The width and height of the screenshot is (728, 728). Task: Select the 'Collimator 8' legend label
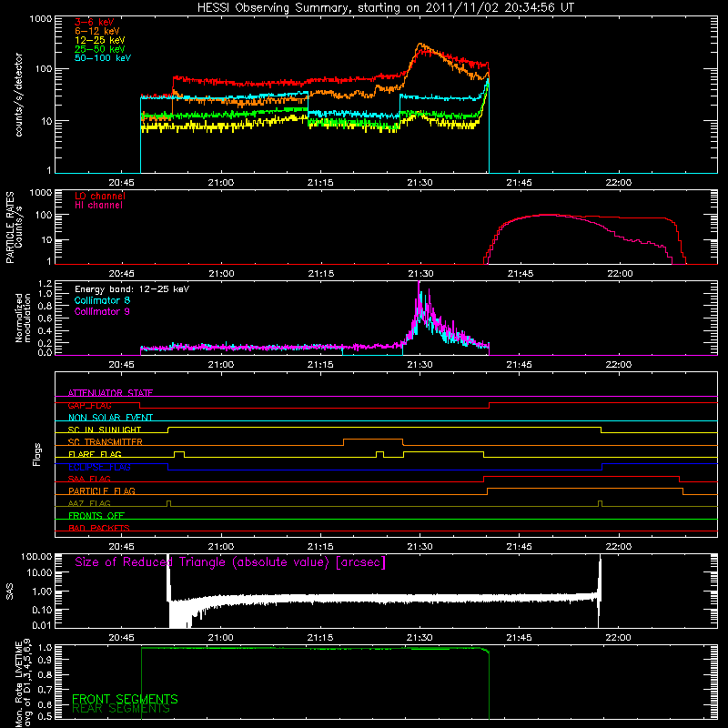102,300
